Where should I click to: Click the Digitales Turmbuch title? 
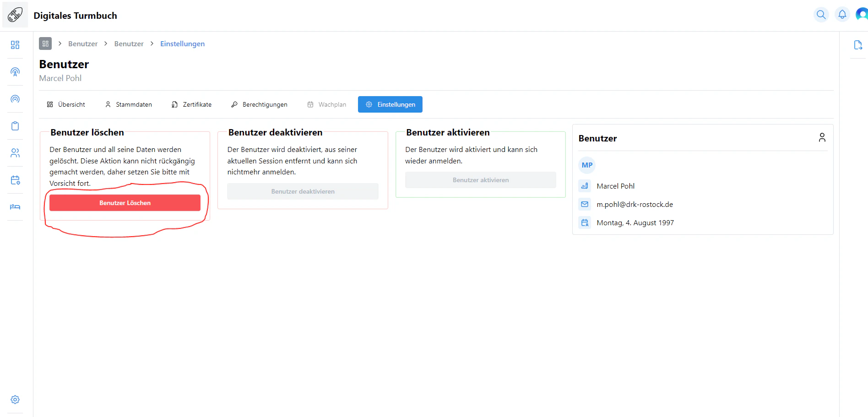click(x=75, y=16)
